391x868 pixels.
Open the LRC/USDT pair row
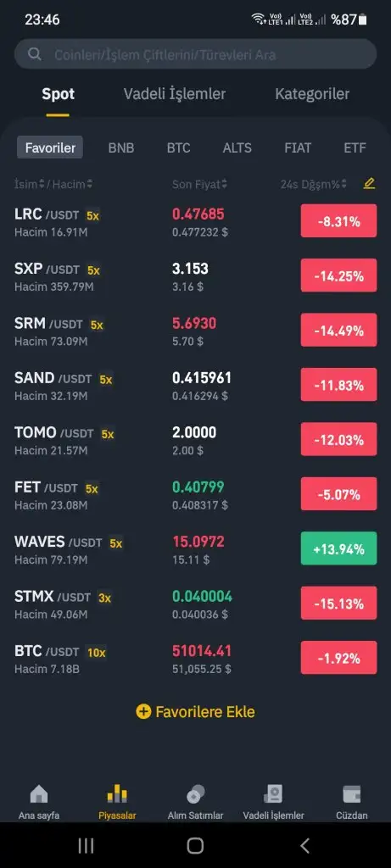coord(195,221)
